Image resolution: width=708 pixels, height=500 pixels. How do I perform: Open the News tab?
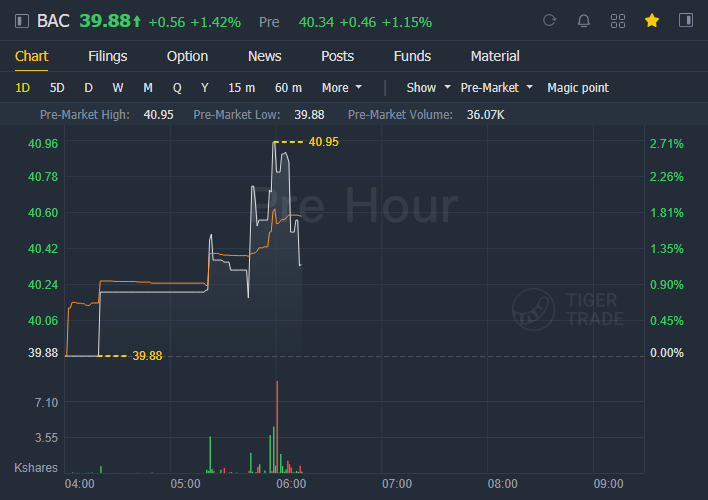(x=265, y=56)
